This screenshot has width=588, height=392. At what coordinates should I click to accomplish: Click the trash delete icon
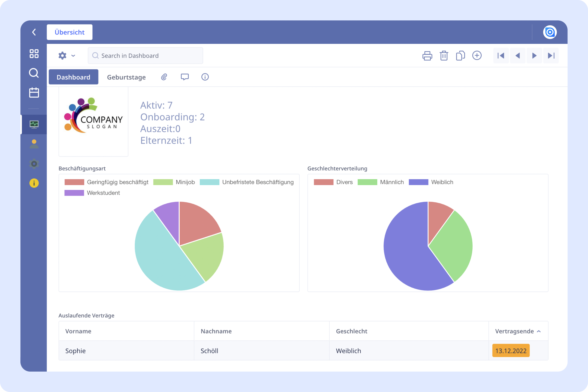[444, 56]
